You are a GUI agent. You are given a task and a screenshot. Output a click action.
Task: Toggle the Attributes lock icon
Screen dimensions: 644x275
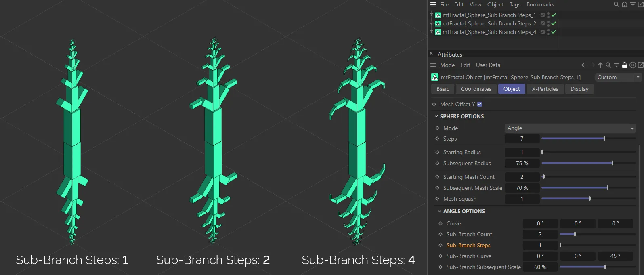pyautogui.click(x=625, y=65)
